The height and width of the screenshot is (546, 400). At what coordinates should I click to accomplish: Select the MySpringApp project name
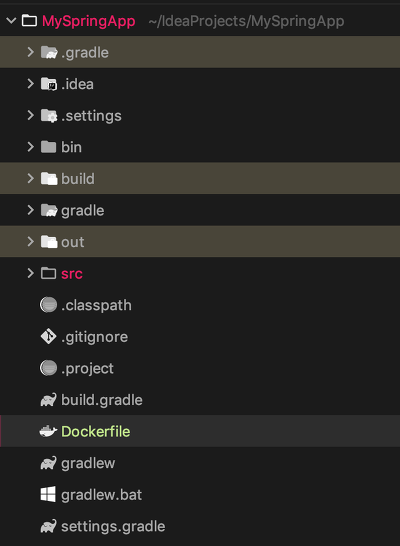pos(89,21)
